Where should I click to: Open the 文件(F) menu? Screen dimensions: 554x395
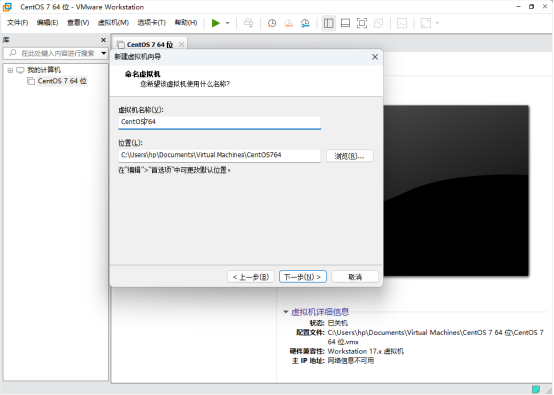click(18, 23)
